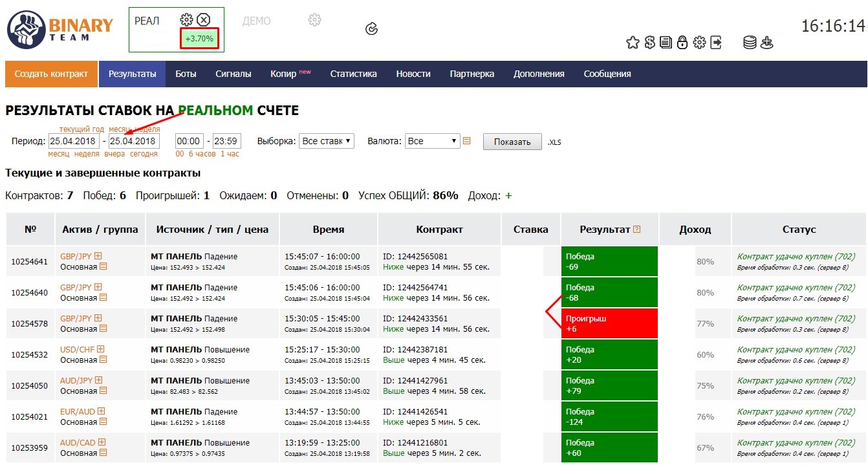Viewport: 868px width, 474px height.
Task: Open the USD/CHF asset link
Action: tap(78, 349)
